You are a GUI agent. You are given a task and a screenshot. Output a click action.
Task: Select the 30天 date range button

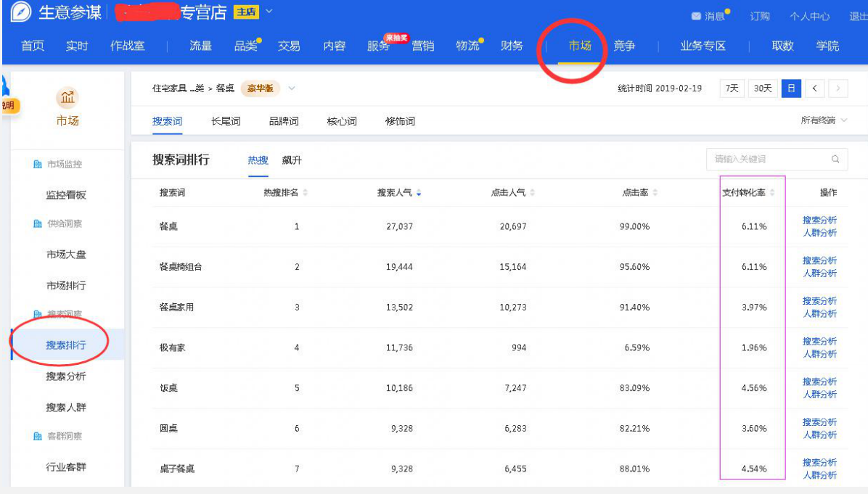tap(762, 88)
